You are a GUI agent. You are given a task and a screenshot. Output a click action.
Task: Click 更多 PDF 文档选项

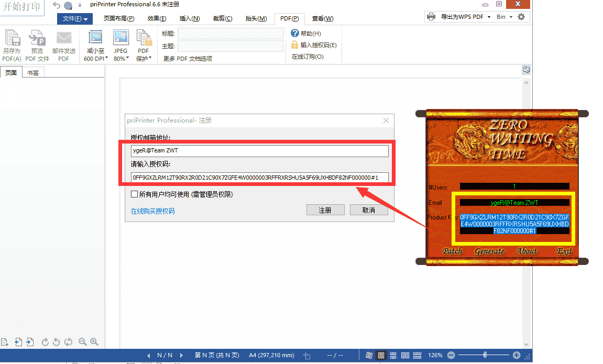tap(188, 59)
